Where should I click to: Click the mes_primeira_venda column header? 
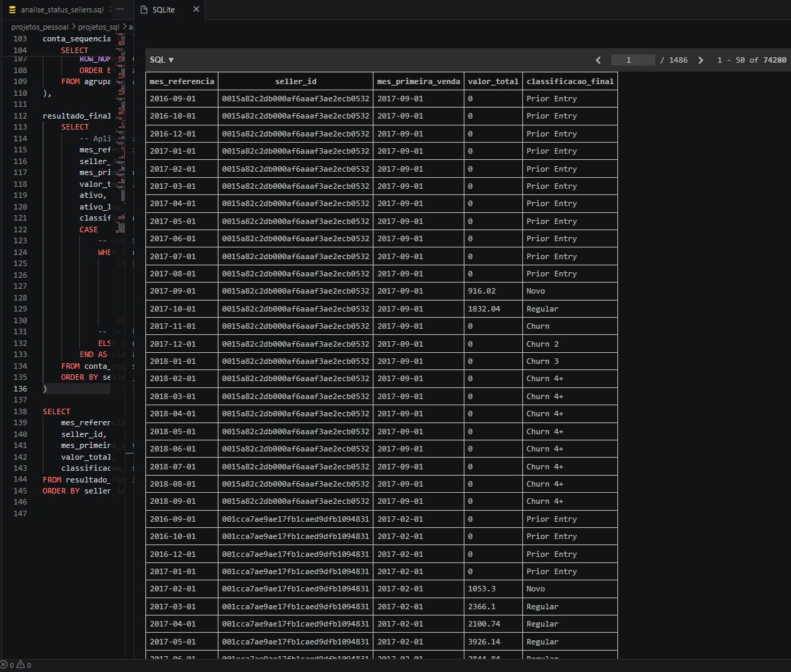tap(418, 81)
